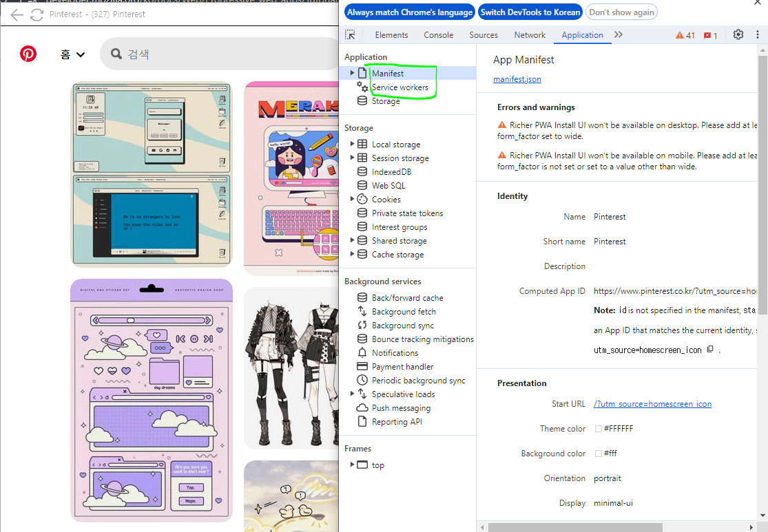The image size is (768, 532).
Task: Open the Start URL link
Action: (652, 404)
